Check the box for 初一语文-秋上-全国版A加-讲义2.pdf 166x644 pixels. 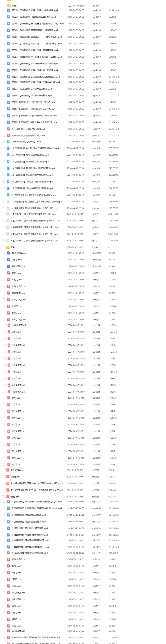[x=4, y=136]
